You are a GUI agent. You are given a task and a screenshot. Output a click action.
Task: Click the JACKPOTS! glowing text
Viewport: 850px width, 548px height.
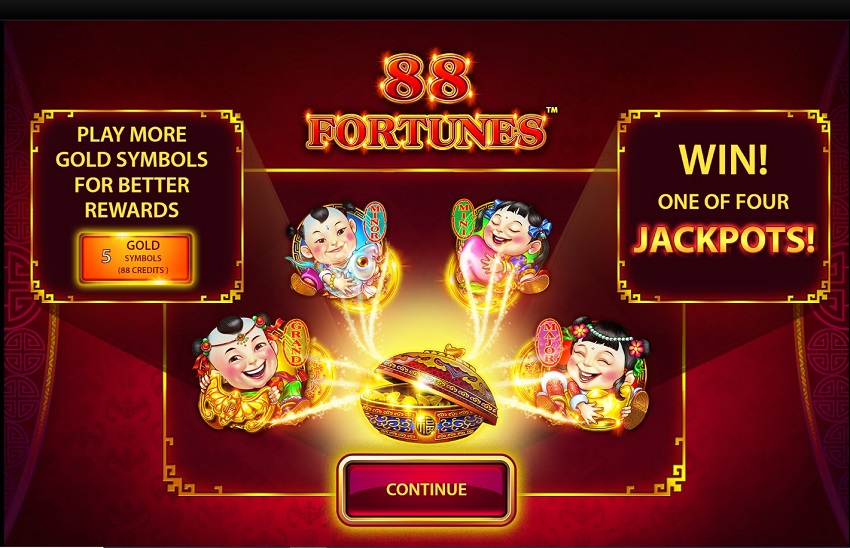(724, 238)
